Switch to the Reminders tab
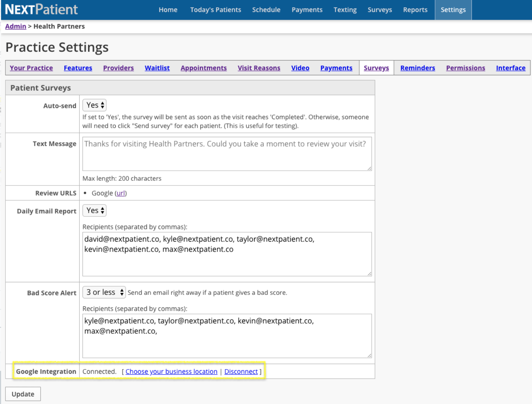Screen dimensions: 532x404 pyautogui.click(x=417, y=68)
